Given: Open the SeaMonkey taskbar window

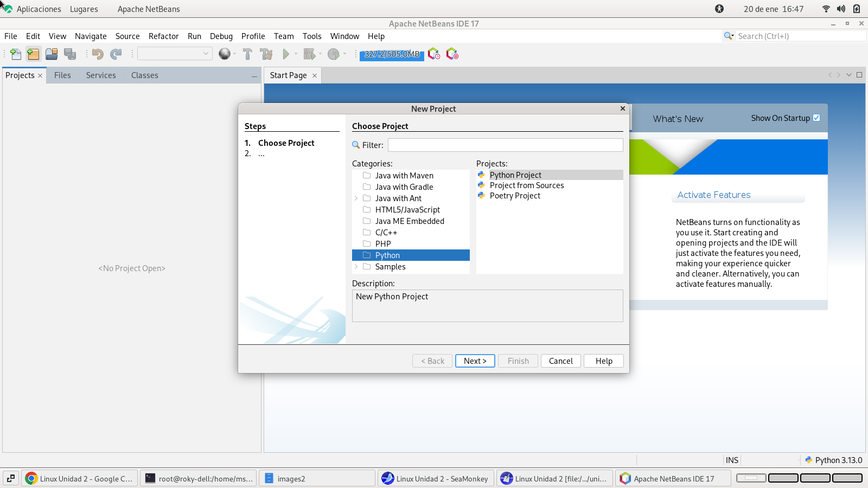Looking at the screenshot, I should pyautogui.click(x=435, y=479).
